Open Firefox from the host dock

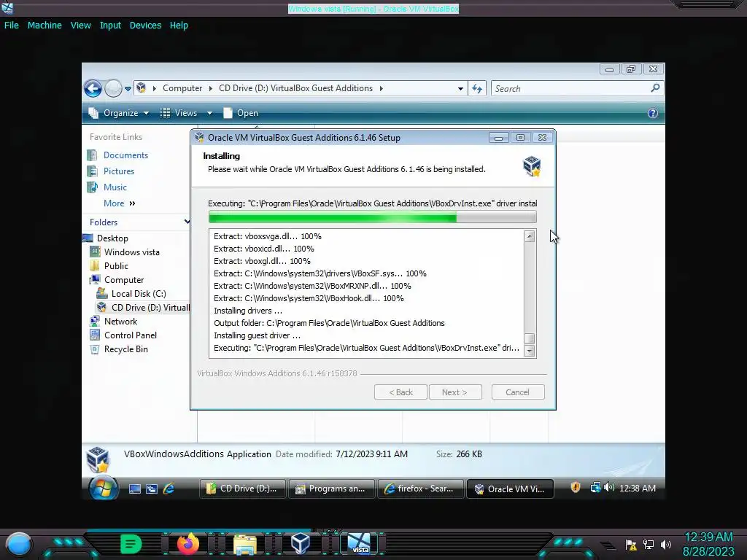pyautogui.click(x=188, y=543)
